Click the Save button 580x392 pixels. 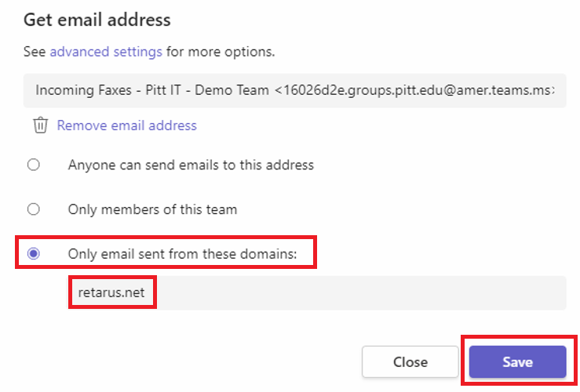point(517,361)
